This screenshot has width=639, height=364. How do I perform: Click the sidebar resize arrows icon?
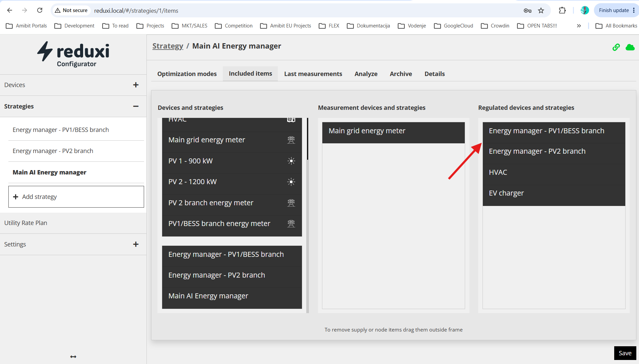point(73,357)
